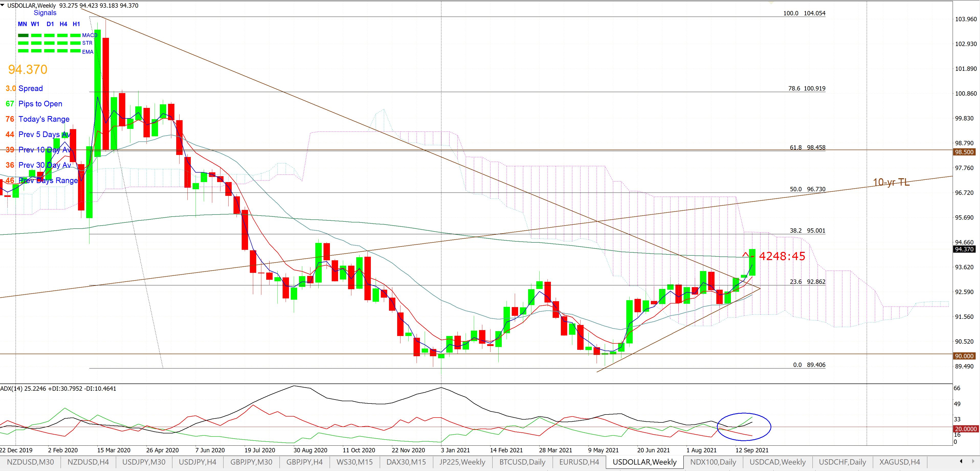The width and height of the screenshot is (980, 471).
Task: Click the Pips to Open line
Action: (x=34, y=104)
